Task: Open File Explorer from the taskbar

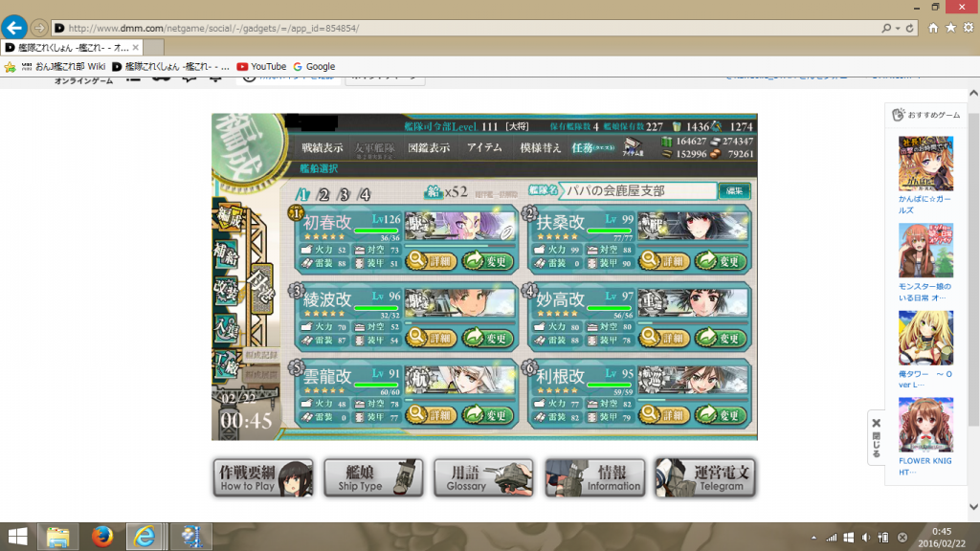Action: (x=58, y=537)
